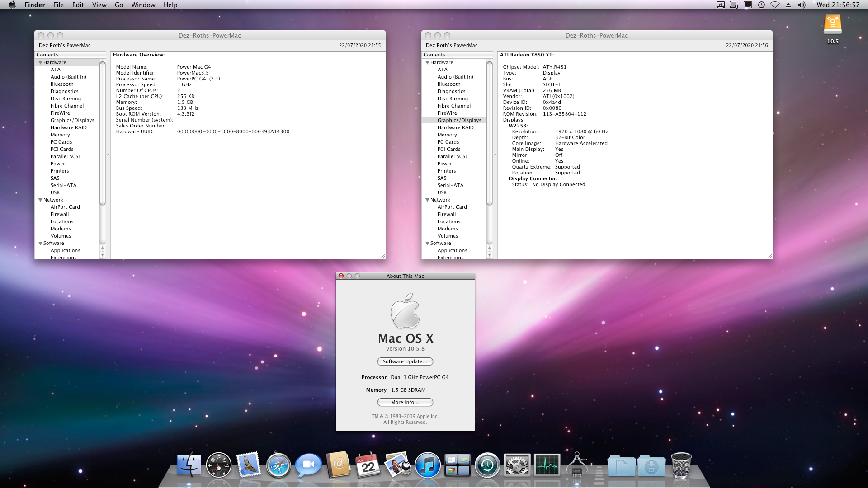Open the Apple menu
Image resolution: width=868 pixels, height=488 pixels.
[x=12, y=5]
